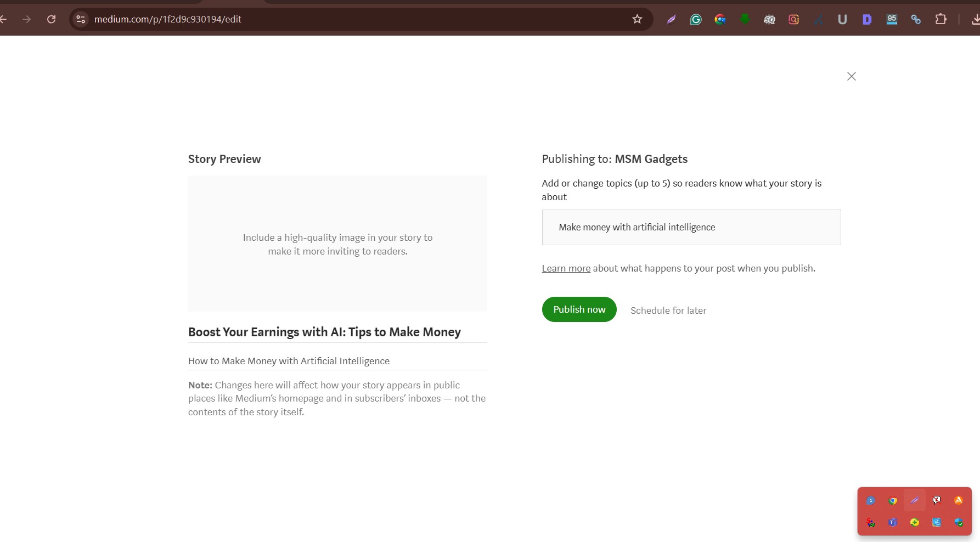
Task: Click the topics input field
Action: point(691,227)
